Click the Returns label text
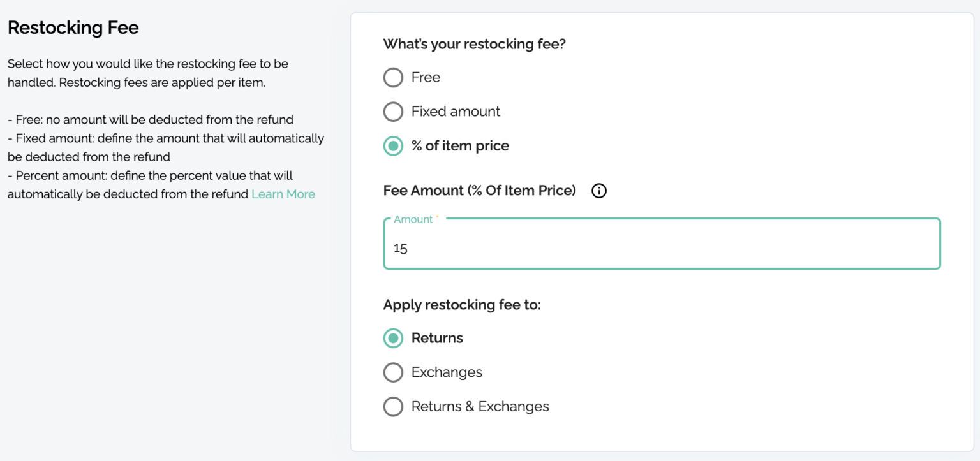The height and width of the screenshot is (461, 980). pos(438,338)
